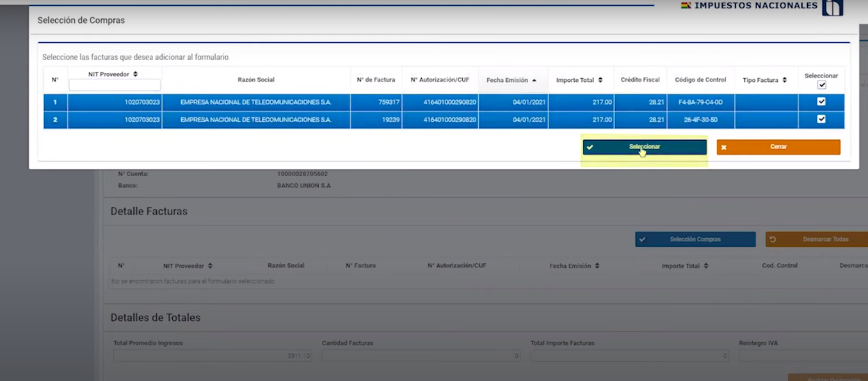Click the Bolivian flag icon in header
This screenshot has width=868, height=381.
click(686, 5)
